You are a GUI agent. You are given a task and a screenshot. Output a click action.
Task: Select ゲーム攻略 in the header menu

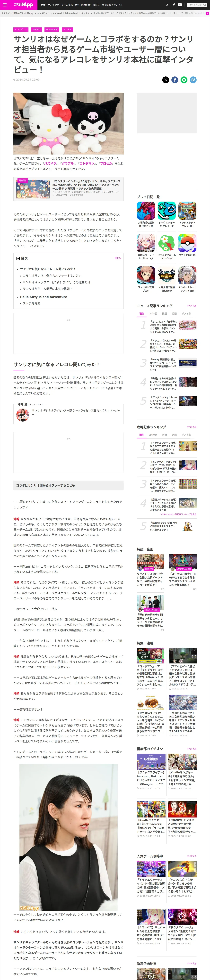[x=67, y=5]
